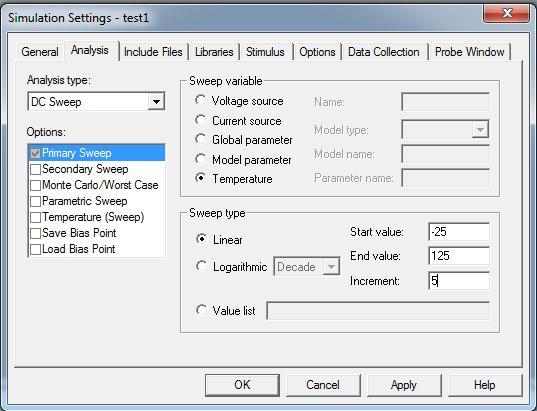Select the Voltage source radio button
Image resolution: width=537 pixels, height=411 pixels.
[201, 100]
